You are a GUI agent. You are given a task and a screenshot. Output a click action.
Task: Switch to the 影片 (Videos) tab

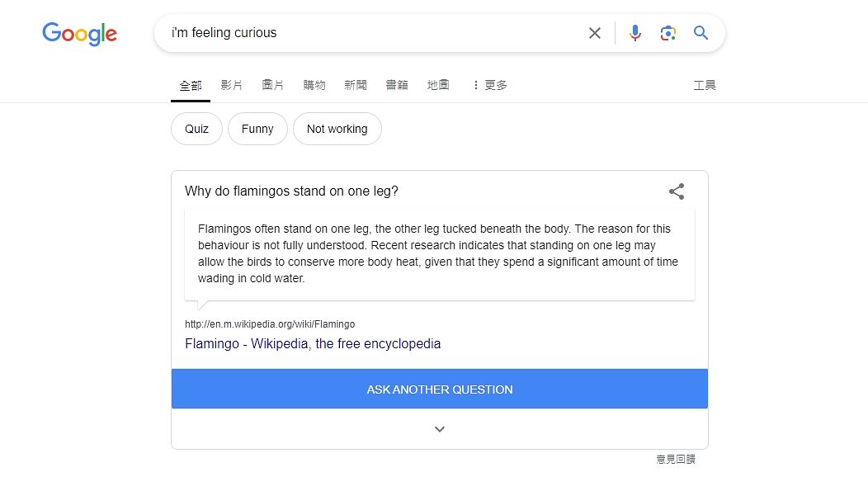point(232,85)
